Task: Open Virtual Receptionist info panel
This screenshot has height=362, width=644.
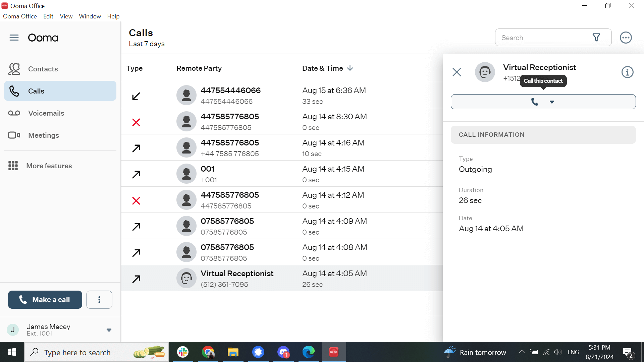Action: 628,72
